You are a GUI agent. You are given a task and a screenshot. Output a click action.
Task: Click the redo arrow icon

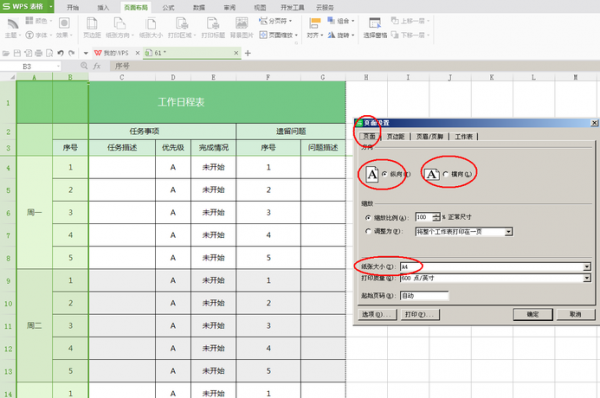(x=72, y=53)
